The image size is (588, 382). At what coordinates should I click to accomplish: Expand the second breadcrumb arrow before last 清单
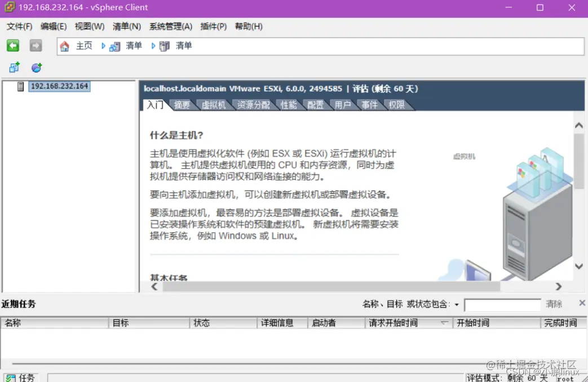[153, 46]
